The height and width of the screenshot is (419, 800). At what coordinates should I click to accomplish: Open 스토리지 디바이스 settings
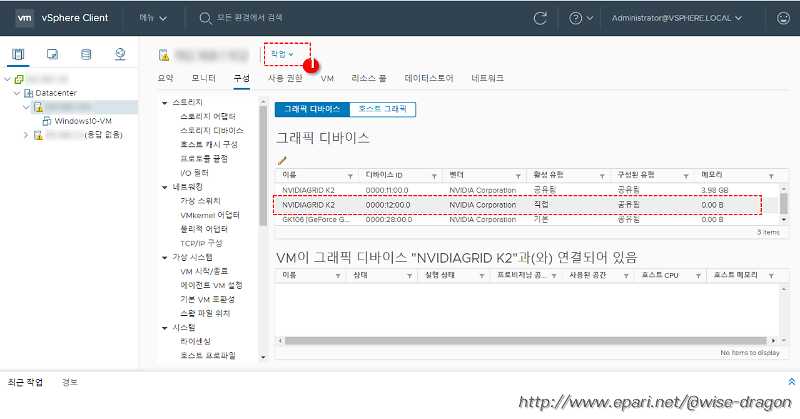pyautogui.click(x=212, y=131)
